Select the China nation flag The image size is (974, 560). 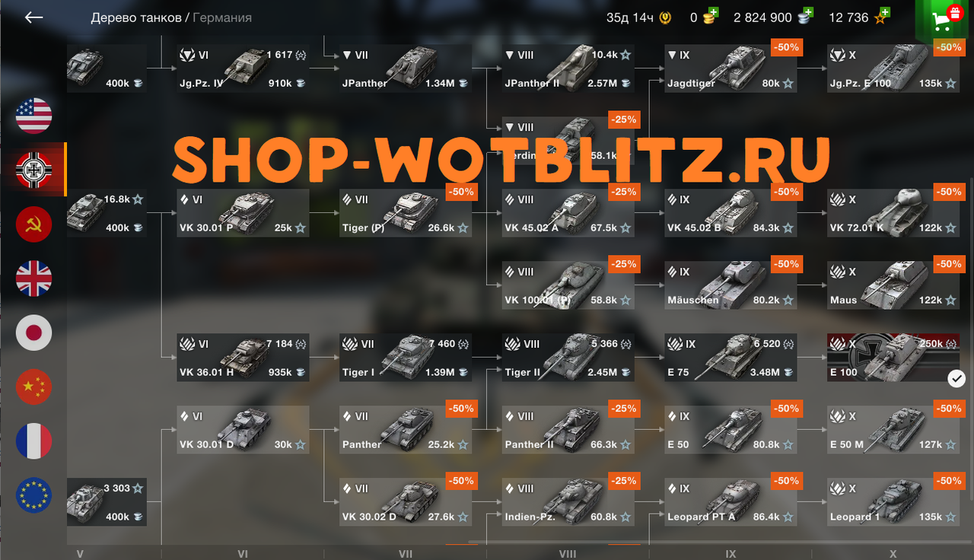(x=34, y=387)
